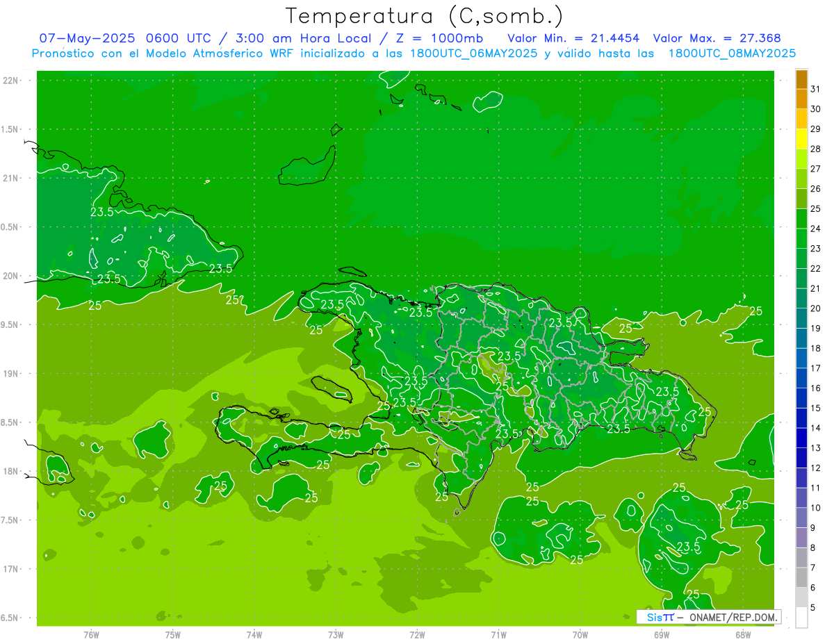Pick the yellow legend swatch between 28 and 29

point(801,139)
